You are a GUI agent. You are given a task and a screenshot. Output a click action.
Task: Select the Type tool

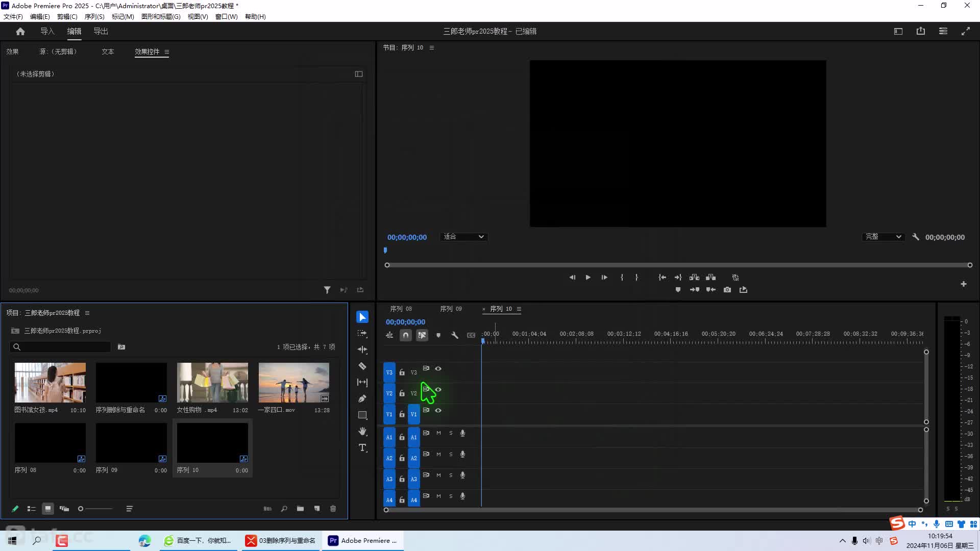(x=362, y=447)
